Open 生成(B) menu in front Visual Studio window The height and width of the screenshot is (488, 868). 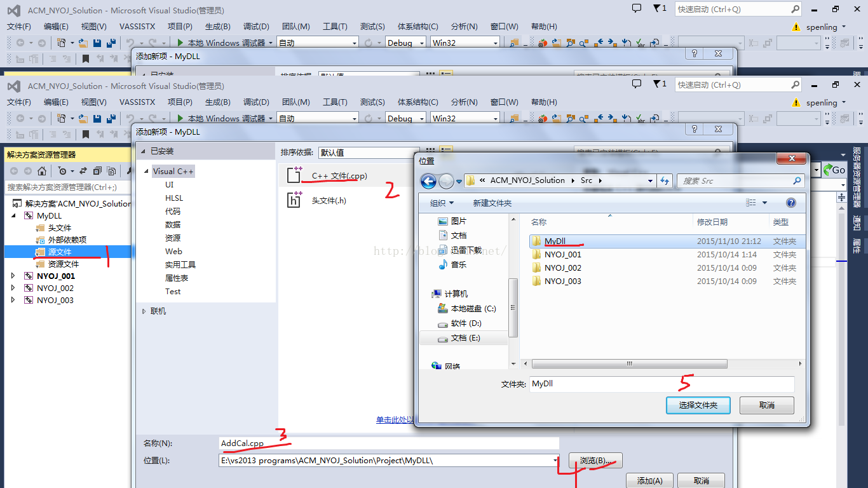click(218, 102)
